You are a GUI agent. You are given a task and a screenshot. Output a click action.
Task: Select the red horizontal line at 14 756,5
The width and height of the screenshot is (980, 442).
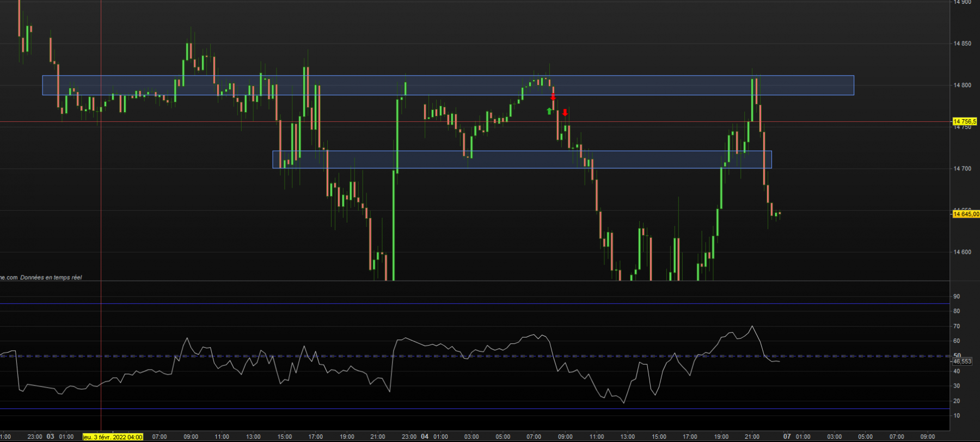tap(475, 121)
